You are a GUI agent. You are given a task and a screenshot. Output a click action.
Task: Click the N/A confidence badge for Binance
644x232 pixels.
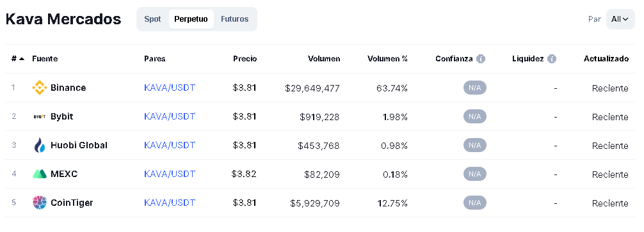[x=475, y=88]
